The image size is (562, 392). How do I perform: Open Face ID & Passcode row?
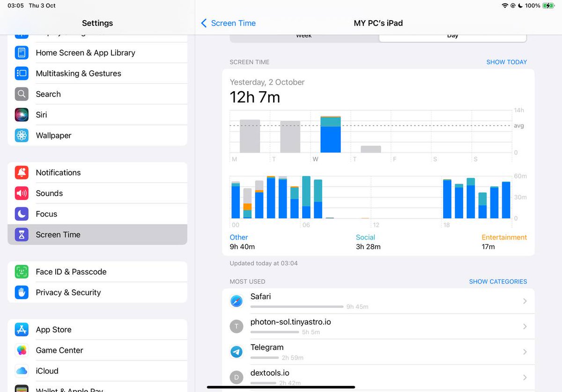click(97, 272)
